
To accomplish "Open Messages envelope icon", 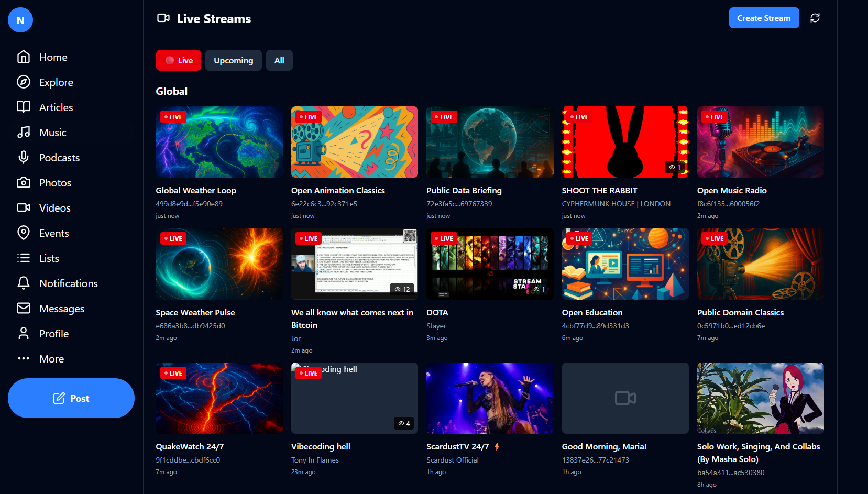I will (x=24, y=309).
